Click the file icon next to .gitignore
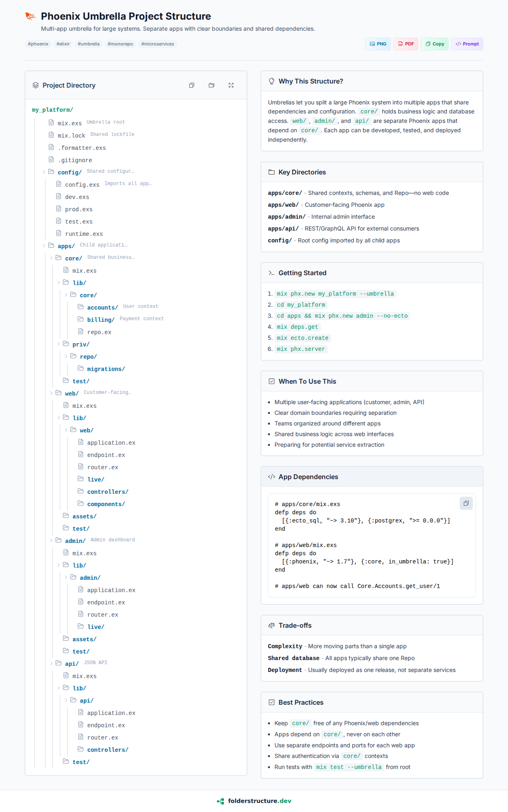 [x=51, y=159]
